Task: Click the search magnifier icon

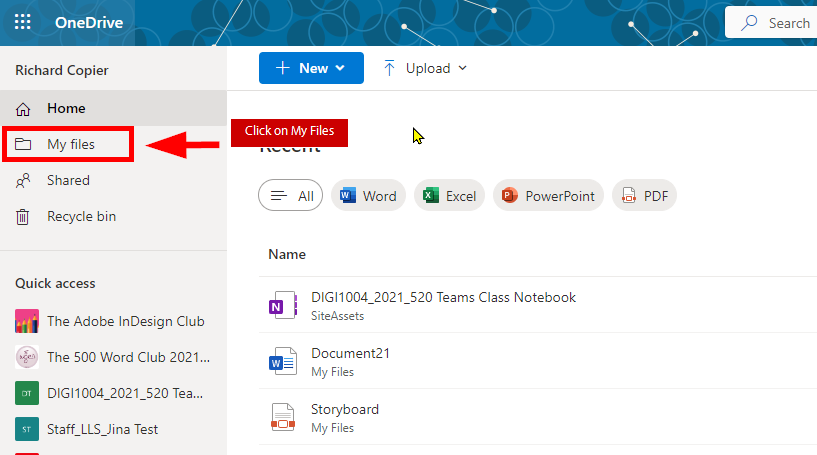Action: click(749, 23)
